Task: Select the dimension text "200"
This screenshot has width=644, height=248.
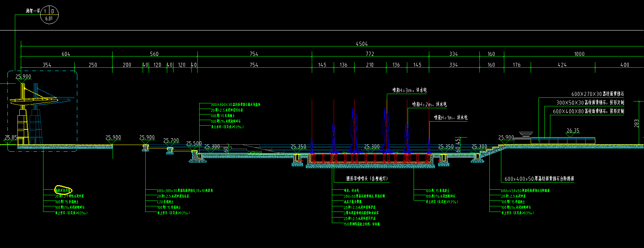Action: [127, 65]
